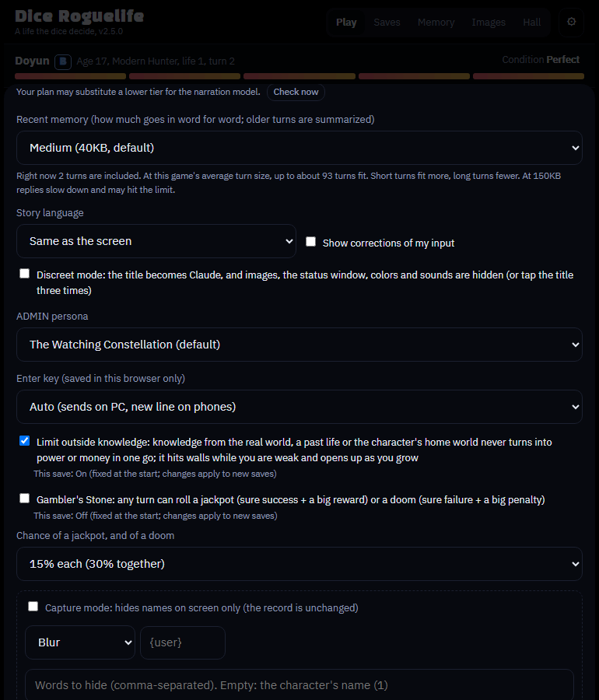Open the Blur hide-style dropdown
The image size is (599, 700).
pos(80,642)
